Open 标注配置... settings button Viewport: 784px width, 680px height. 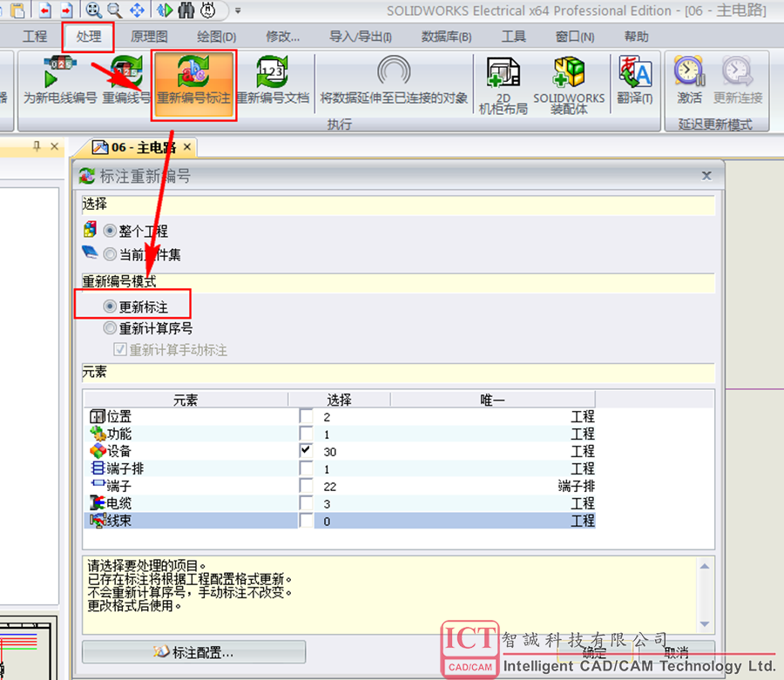[x=194, y=652]
